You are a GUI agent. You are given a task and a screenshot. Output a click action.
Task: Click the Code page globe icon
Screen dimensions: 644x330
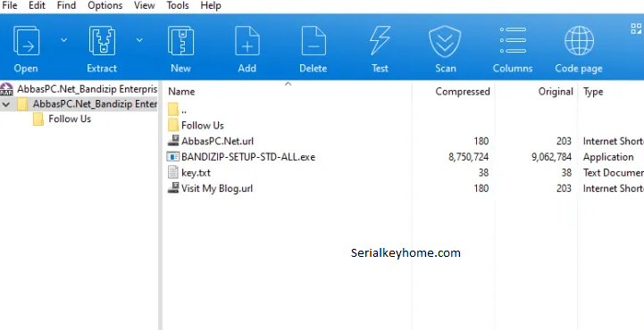tap(579, 41)
